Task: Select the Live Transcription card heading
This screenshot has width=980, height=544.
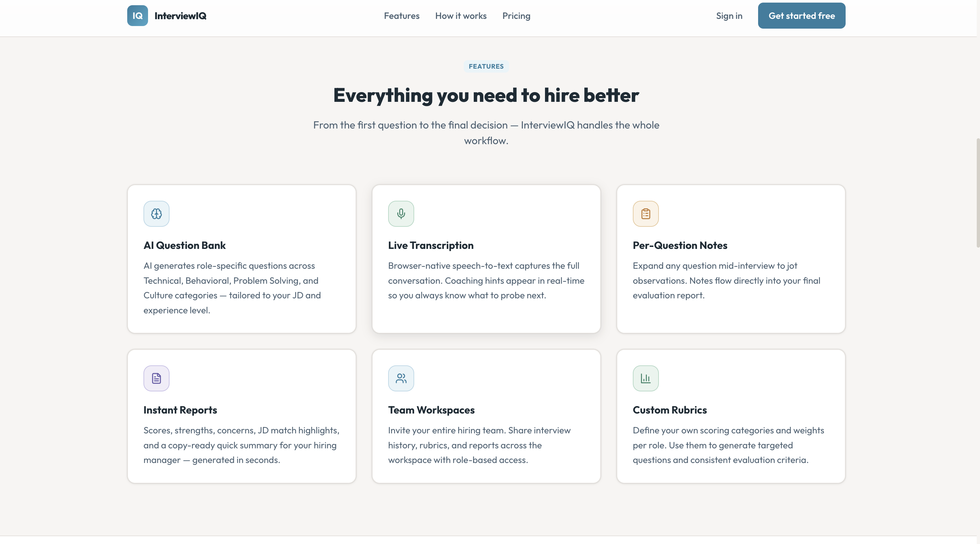Action: pos(431,245)
